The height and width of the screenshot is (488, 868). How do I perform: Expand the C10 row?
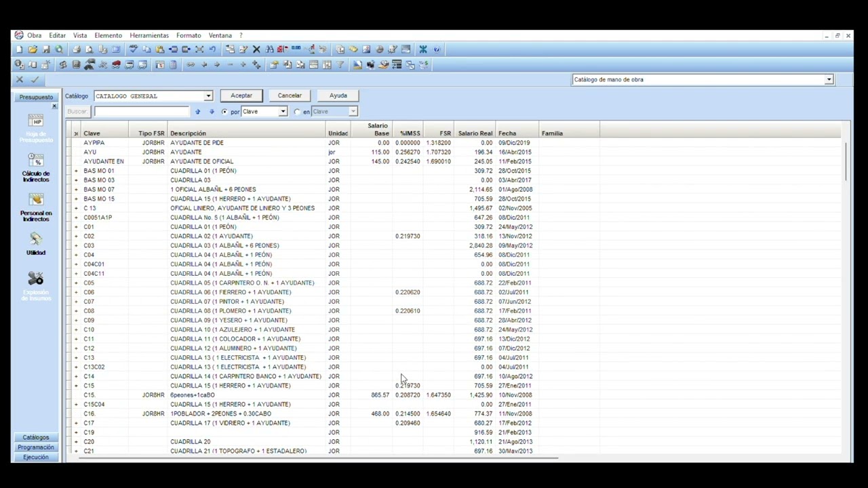[76, 329]
